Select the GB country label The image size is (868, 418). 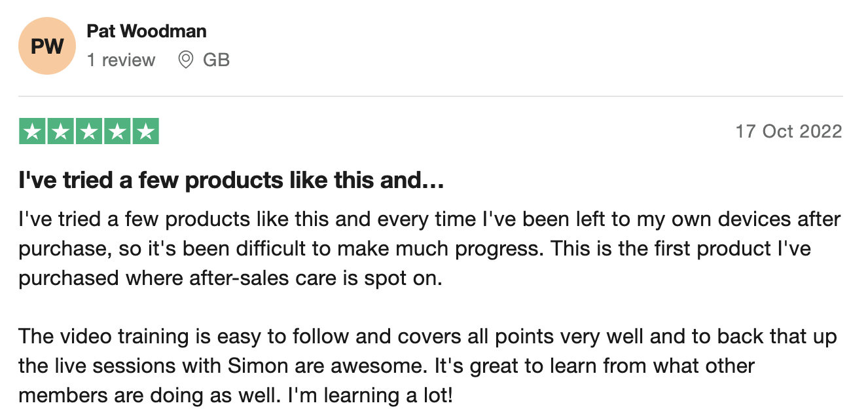point(216,60)
